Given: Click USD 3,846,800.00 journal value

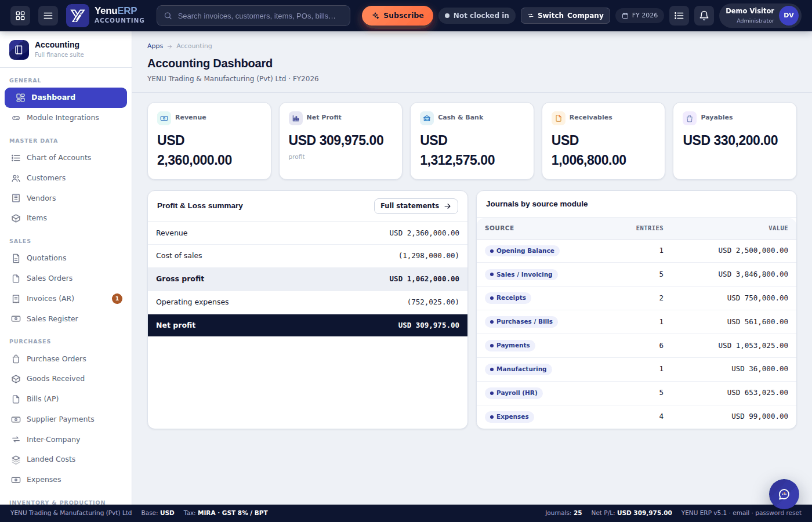Looking at the screenshot, I should 753,274.
